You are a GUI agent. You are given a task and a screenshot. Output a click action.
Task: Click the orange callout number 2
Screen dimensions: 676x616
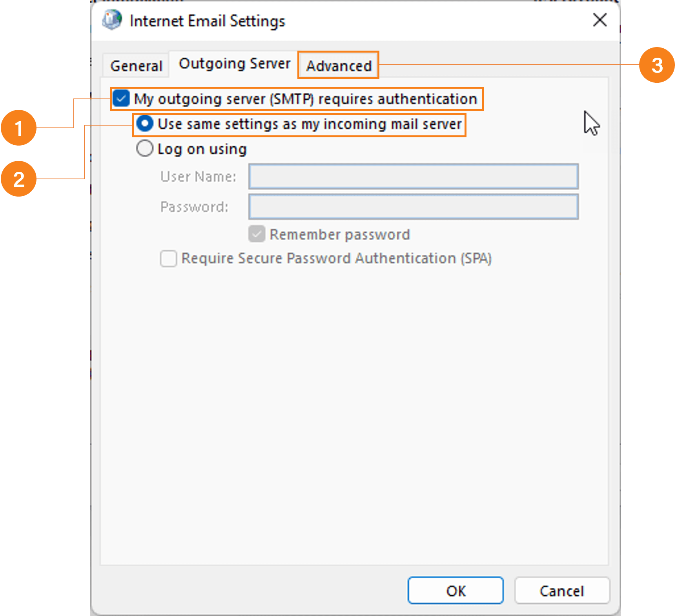click(19, 179)
